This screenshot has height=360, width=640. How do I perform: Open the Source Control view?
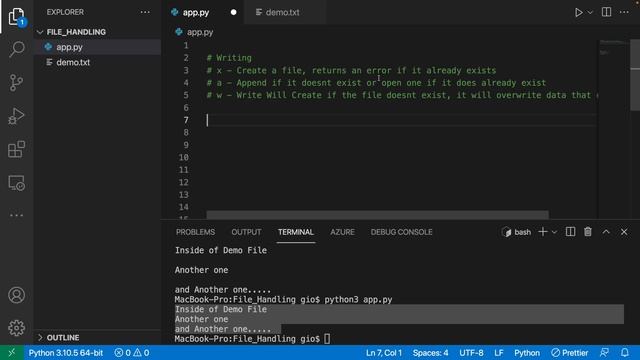pos(16,83)
